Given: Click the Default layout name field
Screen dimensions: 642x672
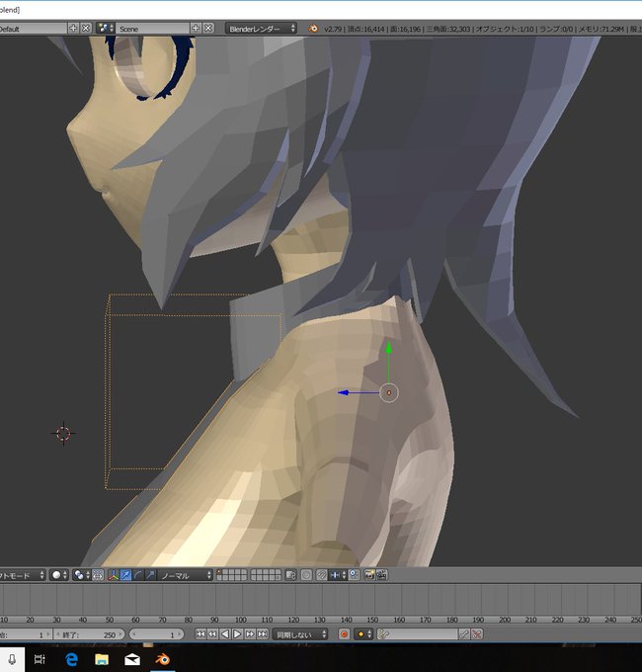Looking at the screenshot, I should [x=33, y=29].
